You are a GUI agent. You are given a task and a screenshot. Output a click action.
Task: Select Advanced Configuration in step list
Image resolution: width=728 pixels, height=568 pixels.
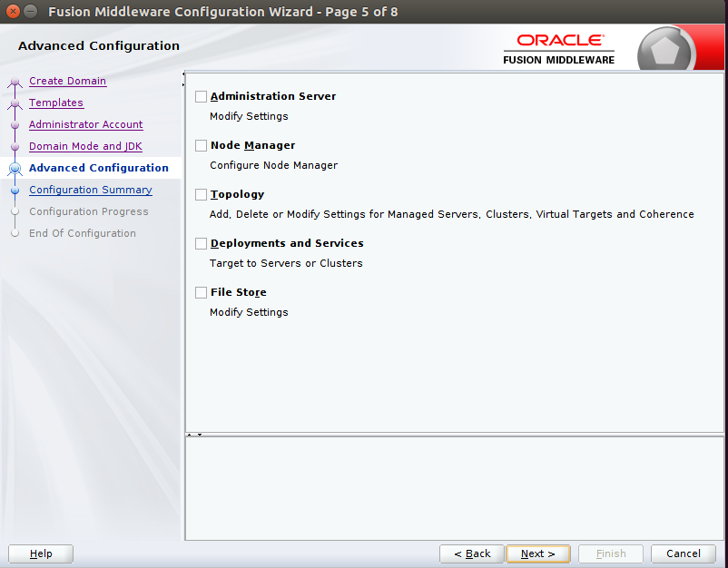[x=99, y=168]
